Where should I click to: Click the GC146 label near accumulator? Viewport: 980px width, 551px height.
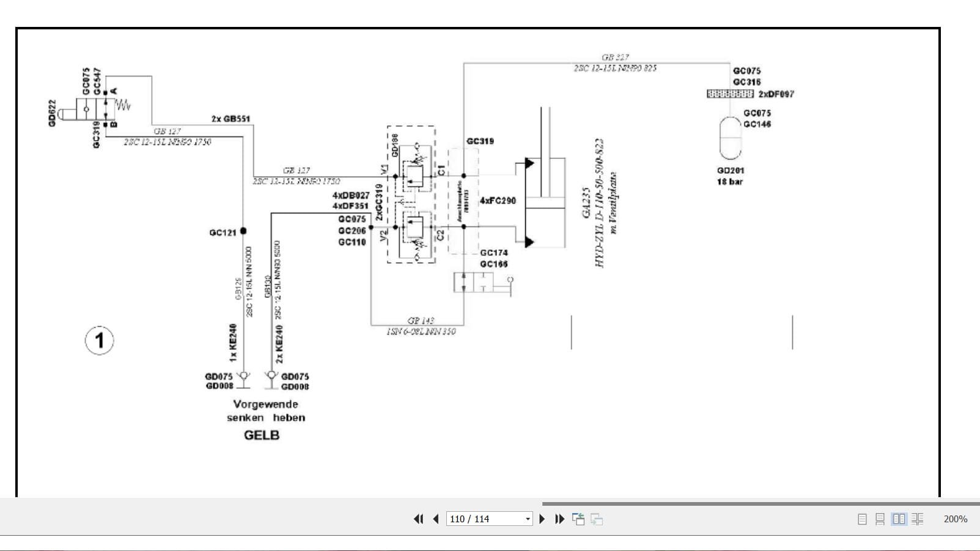point(757,124)
